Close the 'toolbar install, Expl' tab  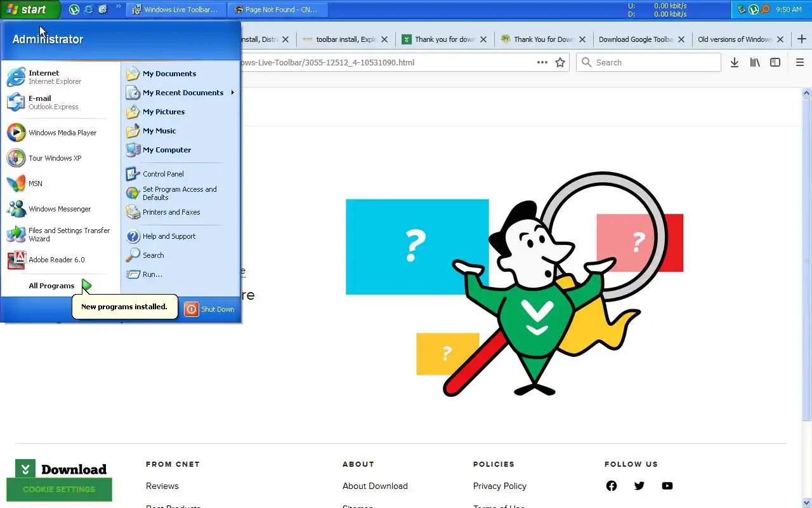(384, 39)
